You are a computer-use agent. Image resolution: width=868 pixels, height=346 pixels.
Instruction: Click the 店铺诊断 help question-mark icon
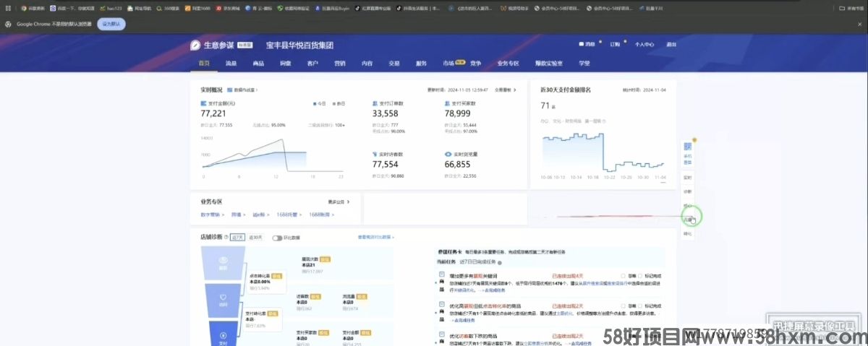click(226, 237)
